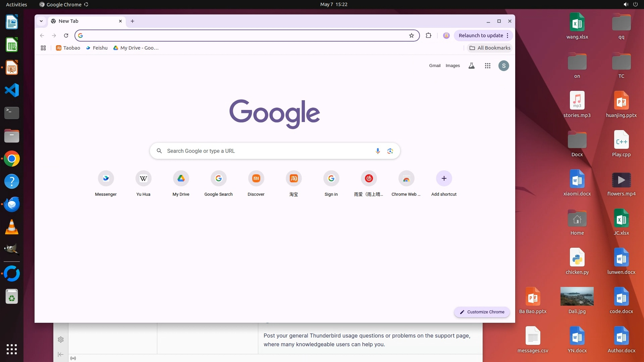Viewport: 644px width, 362px height.
Task: Click the voice search microphone icon
Action: 378,151
